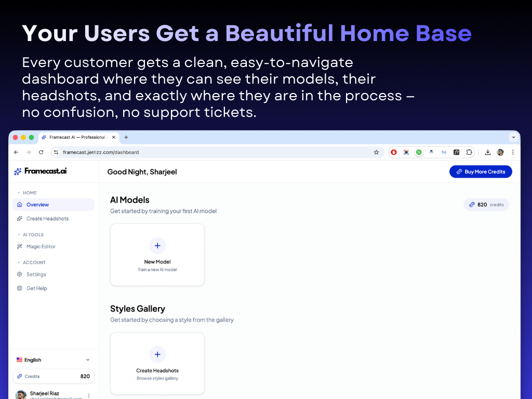Click the Settings gear icon
Image resolution: width=532 pixels, height=399 pixels.
click(x=19, y=274)
